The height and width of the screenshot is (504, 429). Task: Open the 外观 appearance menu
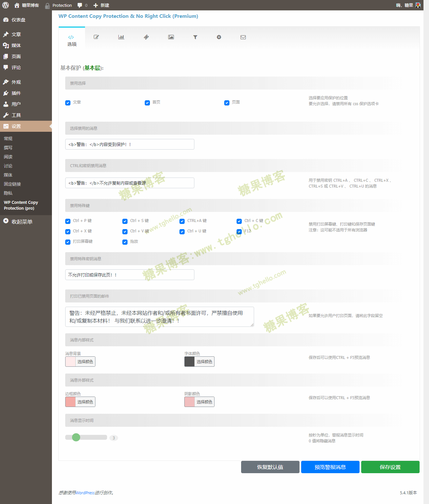coord(26,82)
